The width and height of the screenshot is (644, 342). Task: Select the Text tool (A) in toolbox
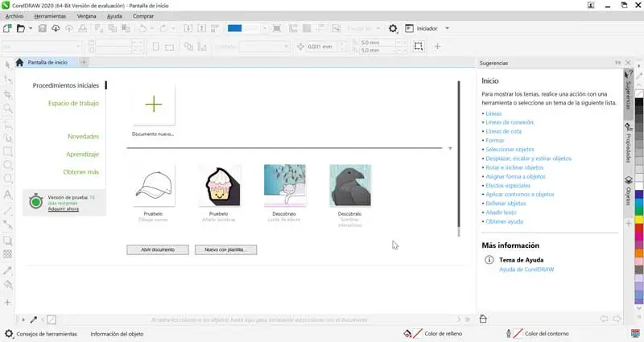click(7, 195)
